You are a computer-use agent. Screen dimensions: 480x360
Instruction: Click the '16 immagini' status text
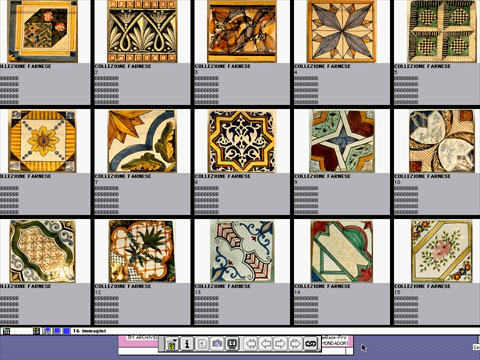(x=89, y=331)
